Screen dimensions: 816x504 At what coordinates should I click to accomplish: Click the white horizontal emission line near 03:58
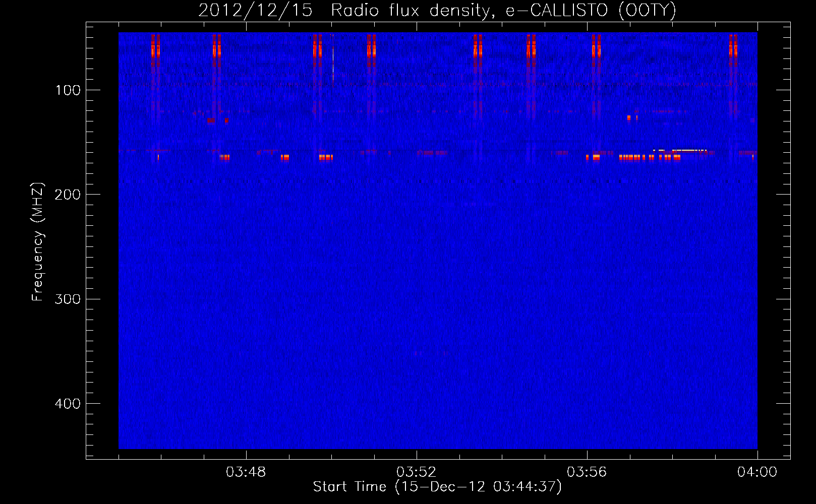pyautogui.click(x=680, y=150)
